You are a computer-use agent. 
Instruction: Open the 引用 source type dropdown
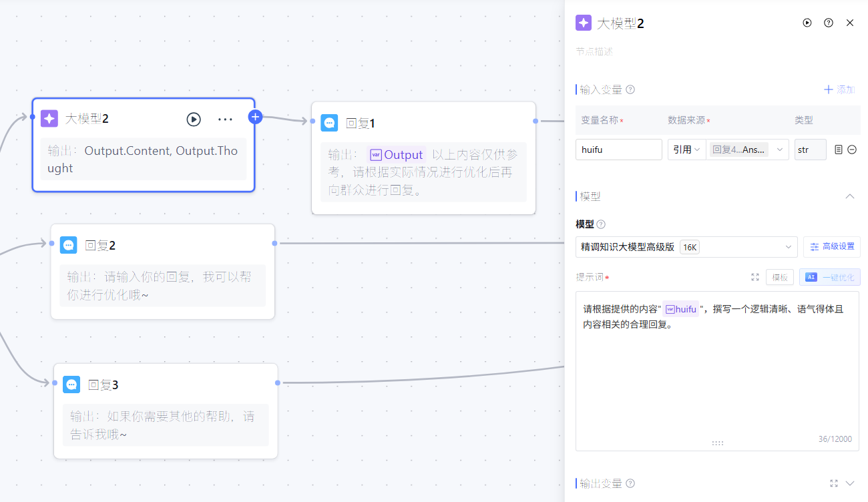(x=686, y=150)
